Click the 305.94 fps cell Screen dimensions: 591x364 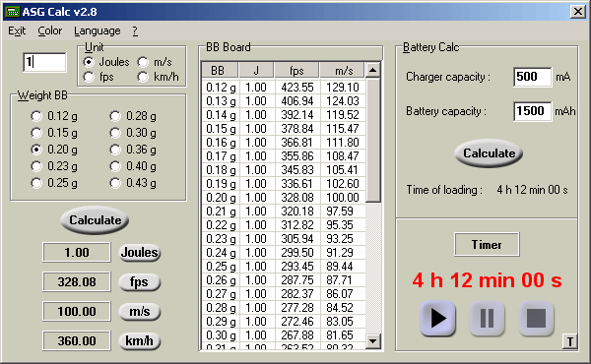[297, 239]
